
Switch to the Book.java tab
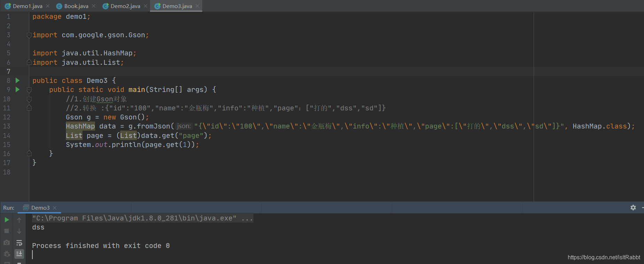(x=76, y=6)
